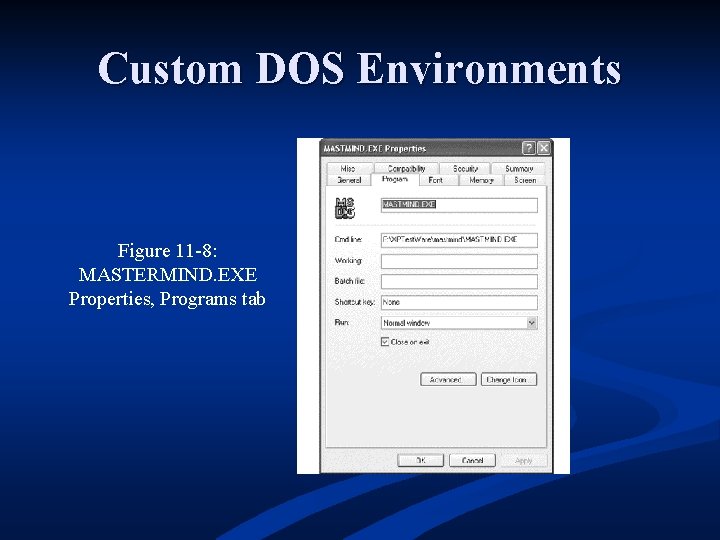Show the Screen tab

(525, 180)
